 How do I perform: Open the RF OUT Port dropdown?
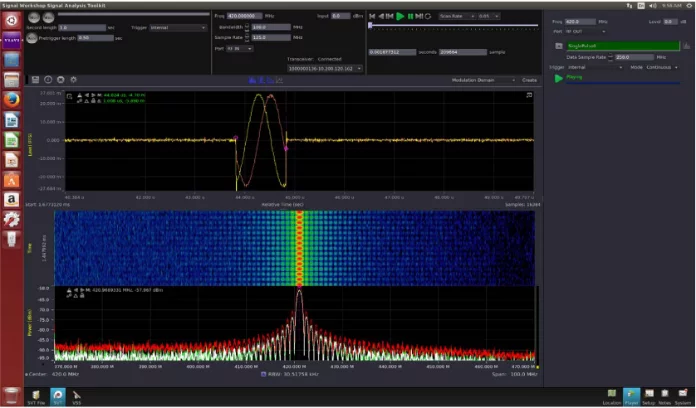tap(585, 32)
